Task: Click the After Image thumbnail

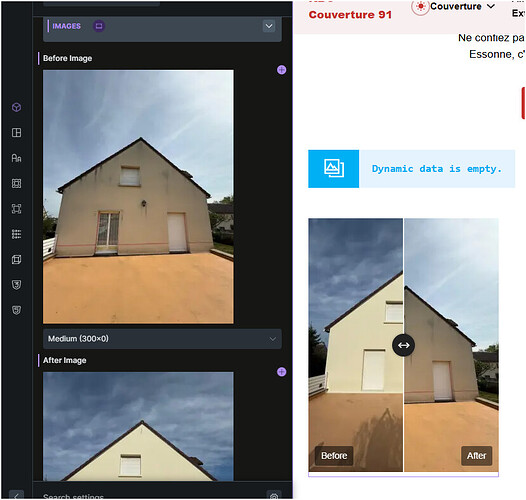Action: click(x=138, y=426)
